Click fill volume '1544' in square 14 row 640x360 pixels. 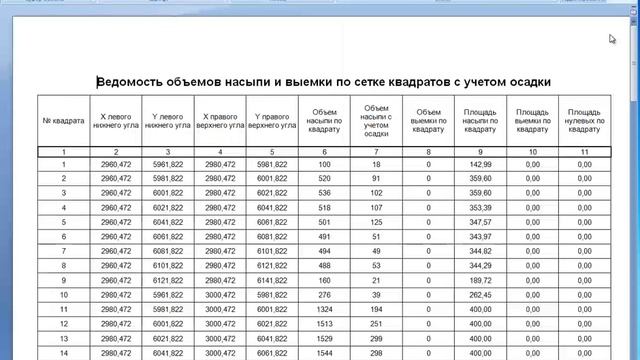pos(324,353)
